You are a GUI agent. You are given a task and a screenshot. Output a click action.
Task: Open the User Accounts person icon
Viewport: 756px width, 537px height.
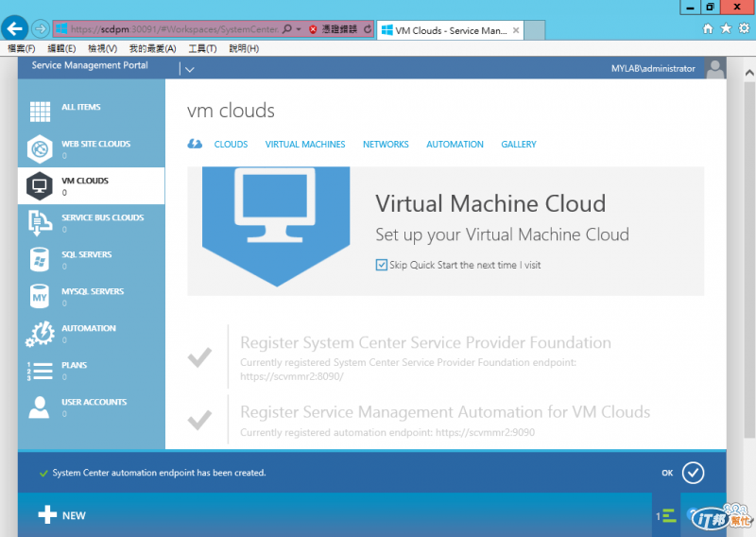39,407
